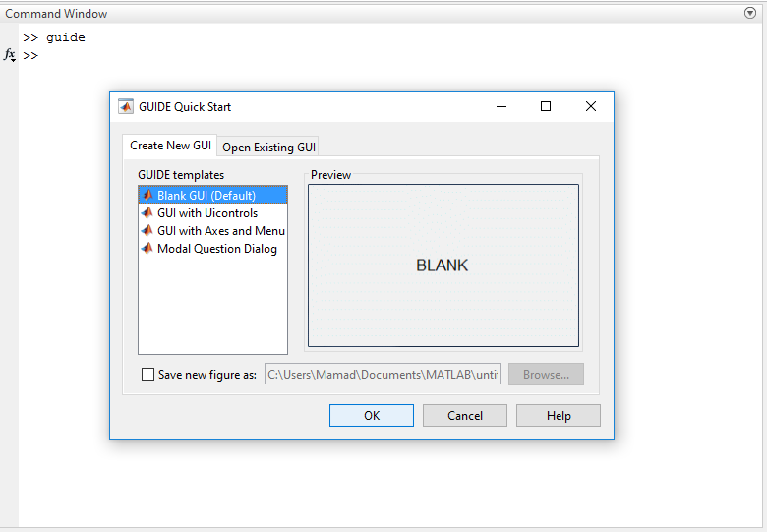
Task: Enable Save new figure as checkbox
Action: click(x=147, y=375)
